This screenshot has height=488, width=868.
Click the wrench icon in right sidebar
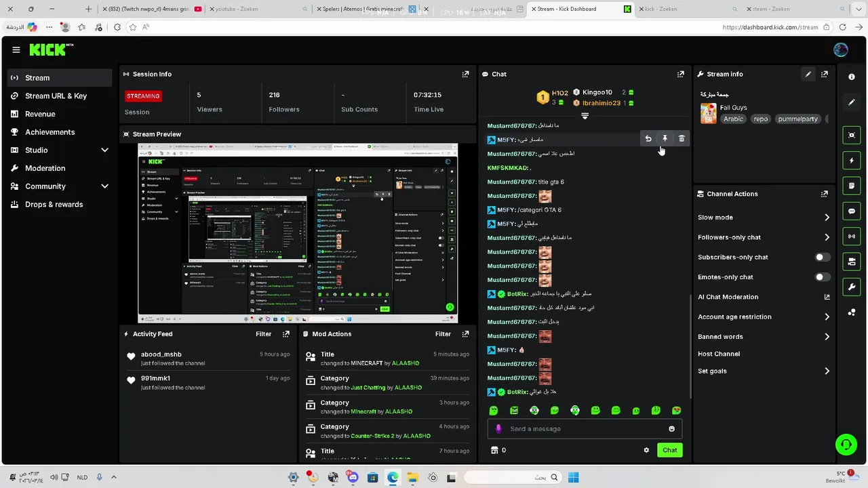click(852, 287)
